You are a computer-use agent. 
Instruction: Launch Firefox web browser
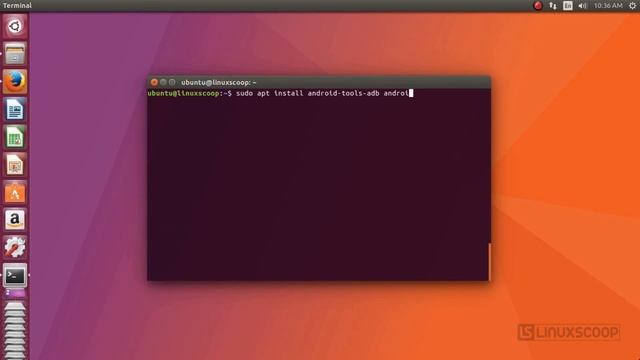(x=15, y=81)
